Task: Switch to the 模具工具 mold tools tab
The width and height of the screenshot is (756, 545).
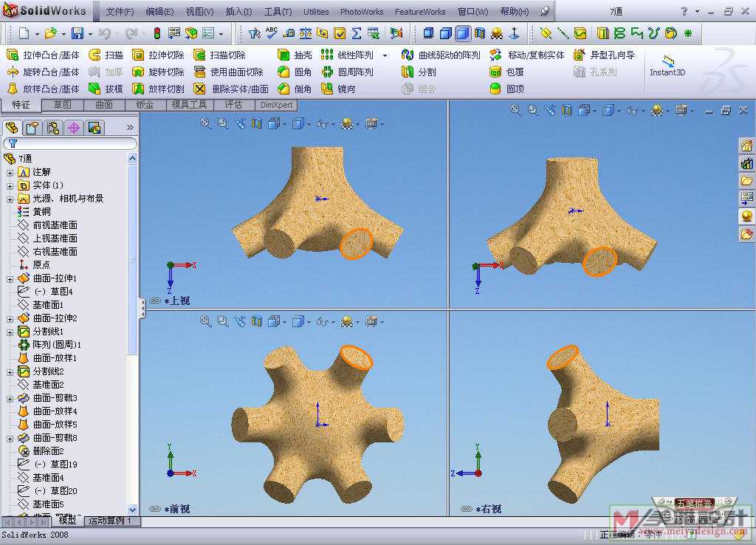Action: 189,105
